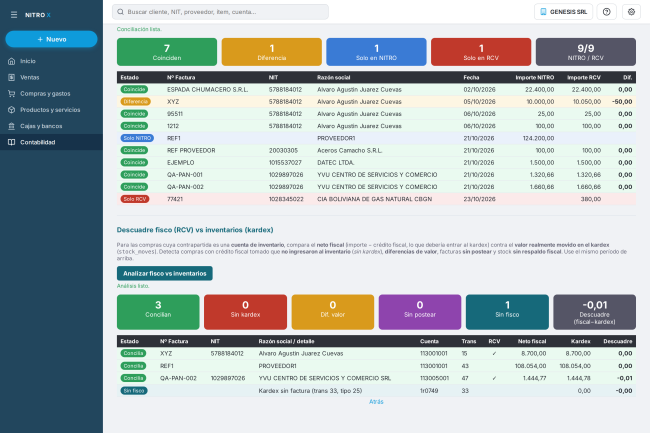Screen dimensions: 650x433
Task: Select the red Solo en RCV card
Action: 481,52
